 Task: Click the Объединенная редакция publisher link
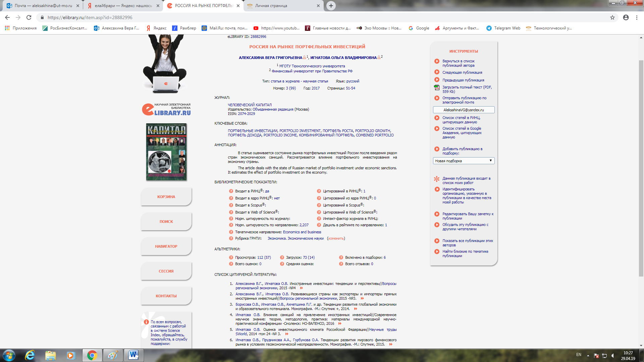point(273,109)
